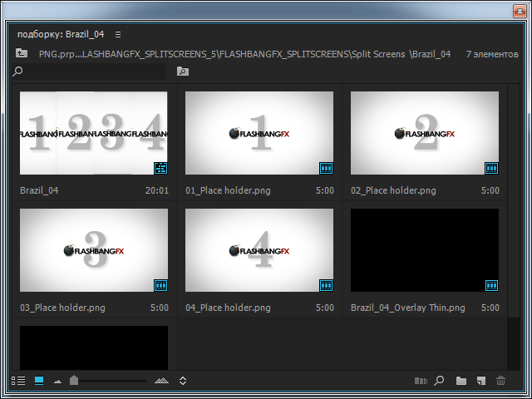
Task: Click the search field in the bin
Action: pos(89,71)
